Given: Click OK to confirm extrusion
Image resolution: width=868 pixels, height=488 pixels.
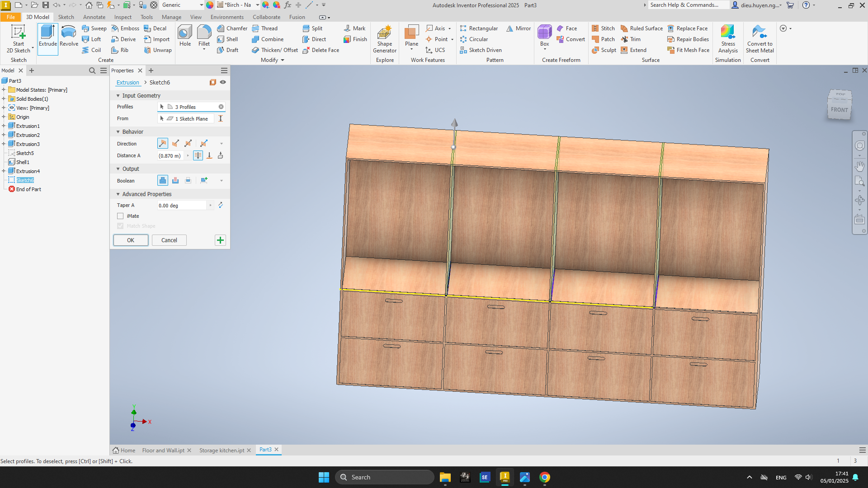Looking at the screenshot, I should pos(131,240).
